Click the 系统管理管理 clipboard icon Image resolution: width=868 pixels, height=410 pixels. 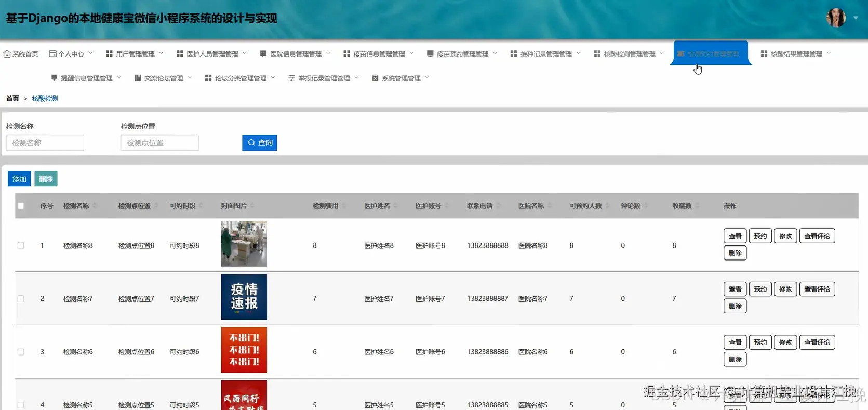coord(376,78)
